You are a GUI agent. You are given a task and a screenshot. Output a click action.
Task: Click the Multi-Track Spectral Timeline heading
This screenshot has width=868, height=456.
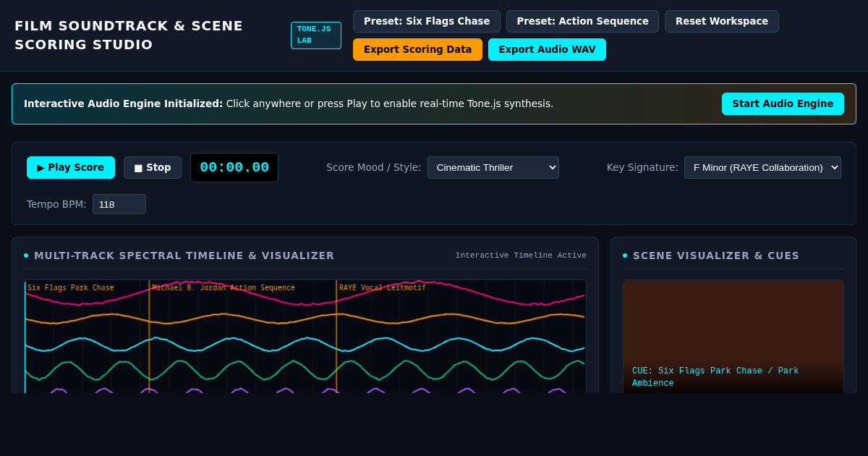pos(184,256)
